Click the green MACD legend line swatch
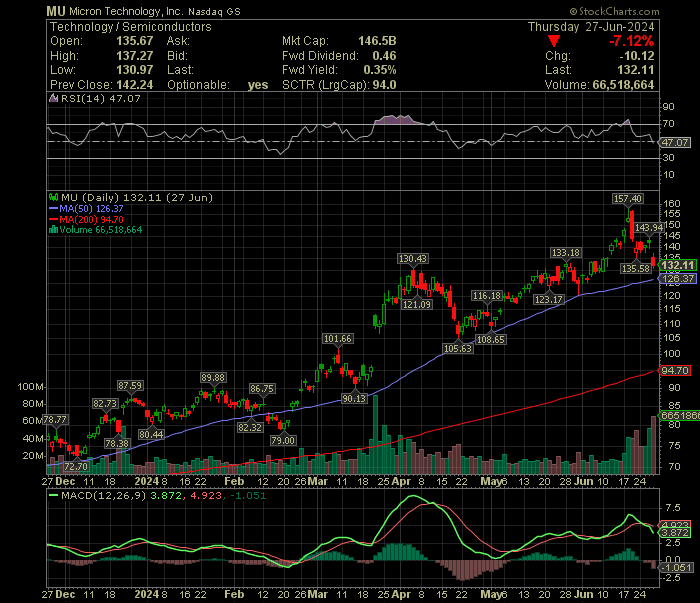This screenshot has width=700, height=603. point(54,495)
